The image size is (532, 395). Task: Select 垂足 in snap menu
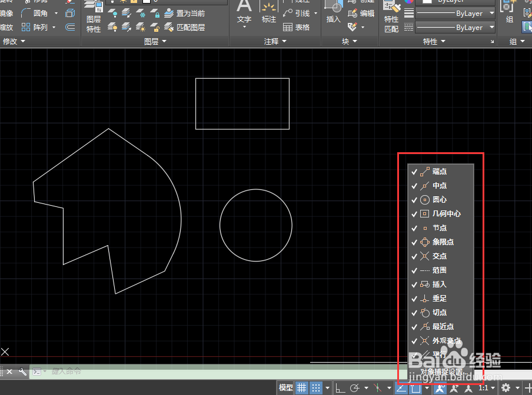pos(440,299)
